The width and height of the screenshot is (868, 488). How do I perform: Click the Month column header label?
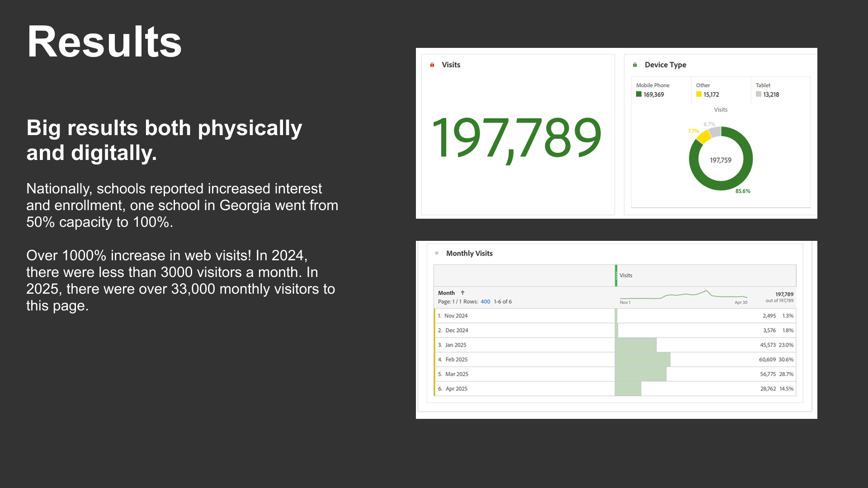tap(446, 293)
